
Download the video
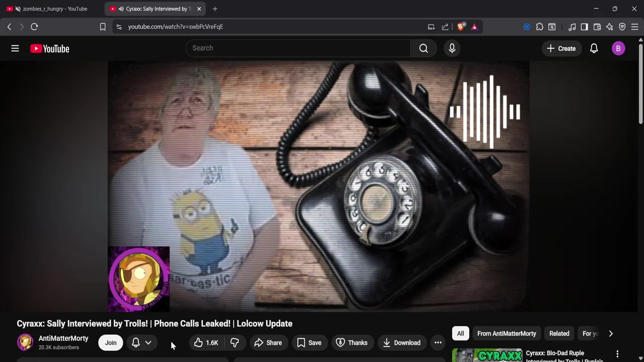tap(401, 343)
